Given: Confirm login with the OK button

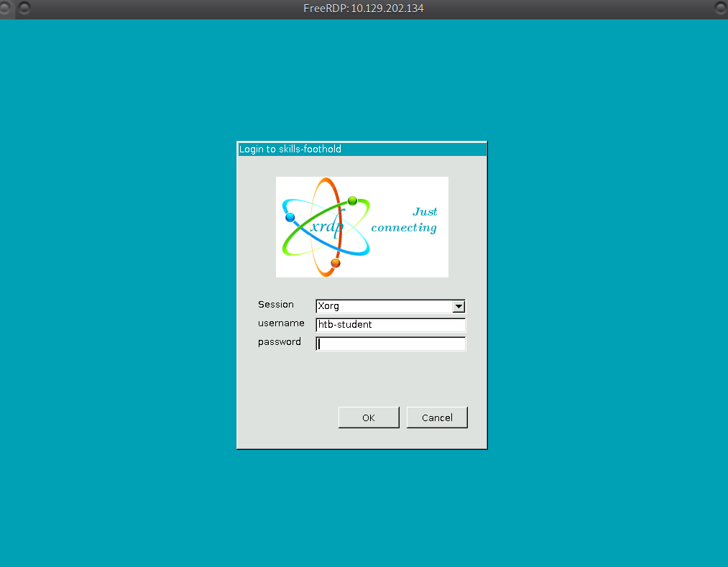Looking at the screenshot, I should pos(369,418).
